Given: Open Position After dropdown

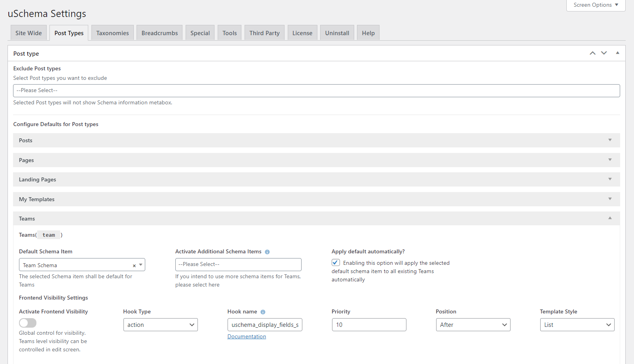Looking at the screenshot, I should pyautogui.click(x=473, y=325).
